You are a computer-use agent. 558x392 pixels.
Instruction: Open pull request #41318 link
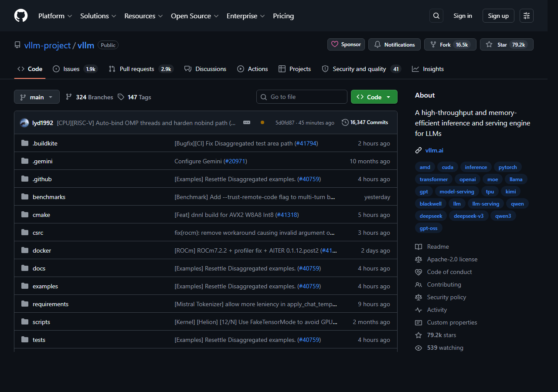click(287, 215)
